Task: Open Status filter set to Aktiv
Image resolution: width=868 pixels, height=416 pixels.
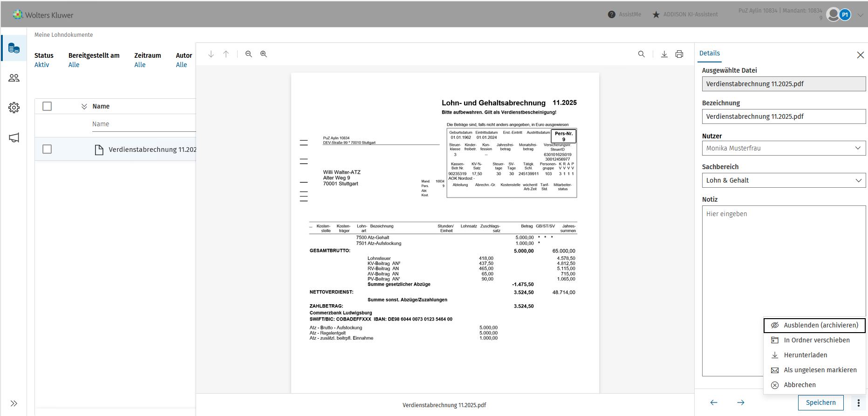Action: click(x=42, y=65)
